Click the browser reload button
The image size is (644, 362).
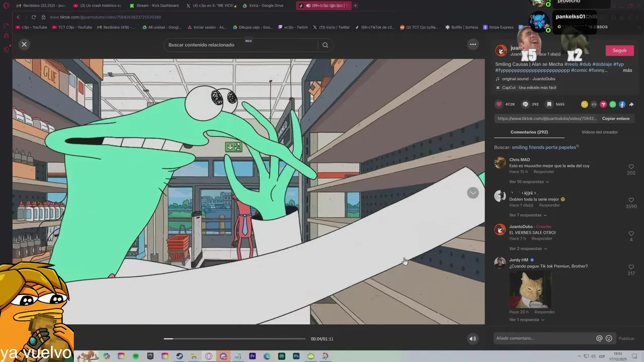coord(34,17)
